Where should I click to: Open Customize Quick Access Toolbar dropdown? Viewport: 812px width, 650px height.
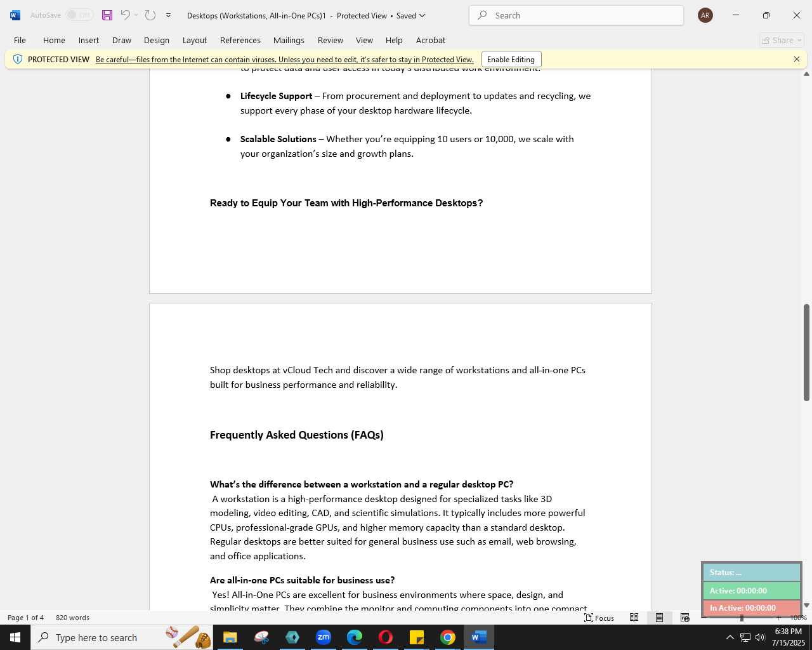point(168,15)
